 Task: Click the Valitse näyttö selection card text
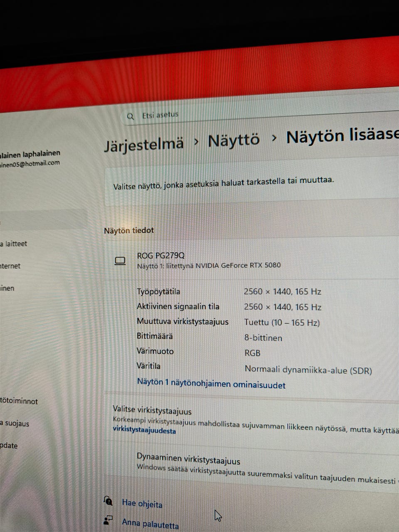(224, 183)
